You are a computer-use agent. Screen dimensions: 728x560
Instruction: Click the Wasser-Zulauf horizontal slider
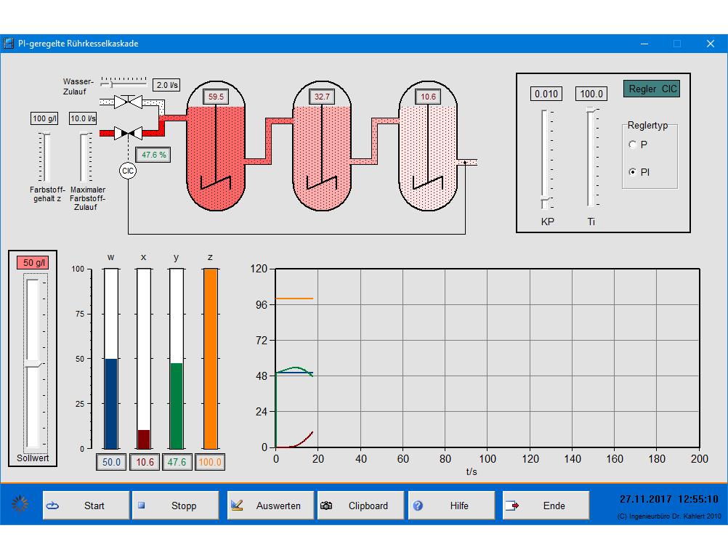click(x=124, y=84)
